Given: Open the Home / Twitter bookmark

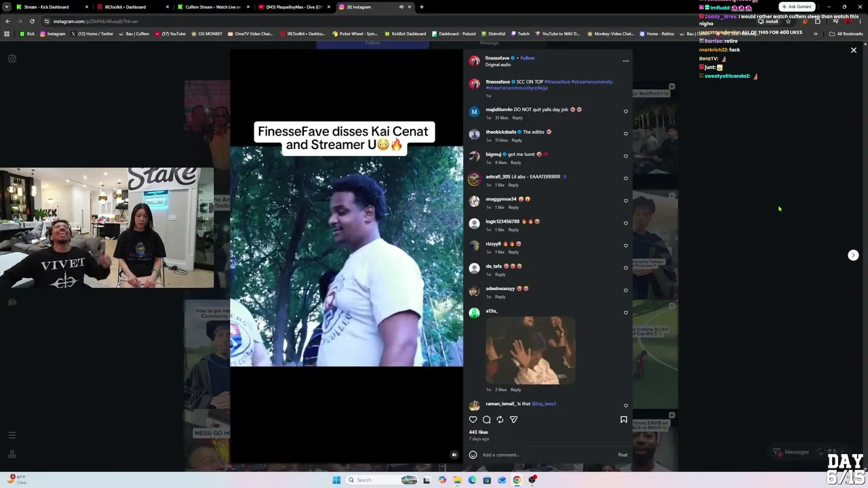Looking at the screenshot, I should coord(92,34).
